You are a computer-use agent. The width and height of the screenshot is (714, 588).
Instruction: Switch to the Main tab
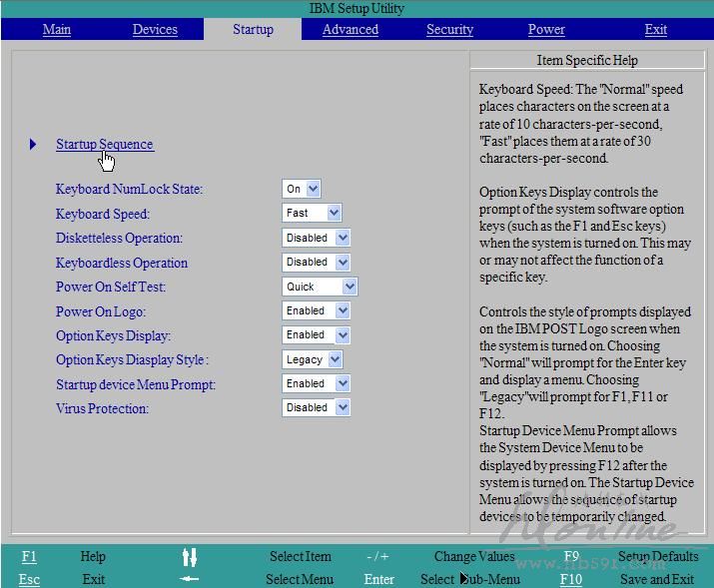(x=57, y=30)
